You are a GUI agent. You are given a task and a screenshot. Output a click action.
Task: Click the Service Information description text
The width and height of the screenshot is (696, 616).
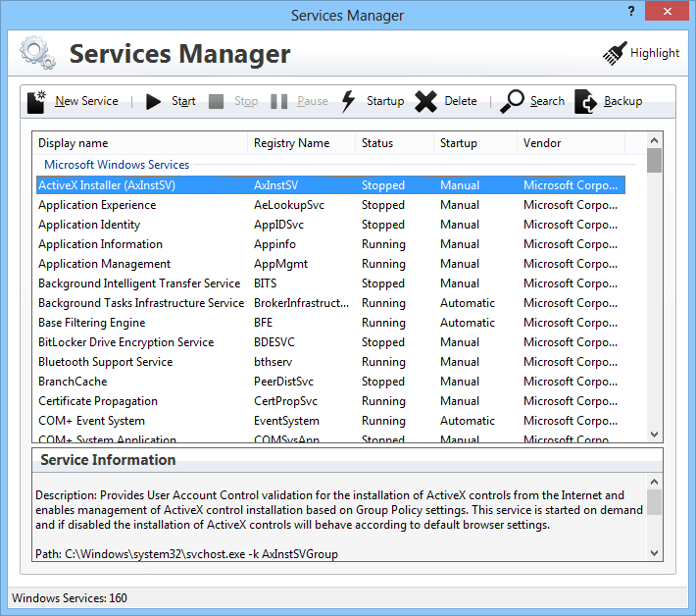pyautogui.click(x=339, y=510)
